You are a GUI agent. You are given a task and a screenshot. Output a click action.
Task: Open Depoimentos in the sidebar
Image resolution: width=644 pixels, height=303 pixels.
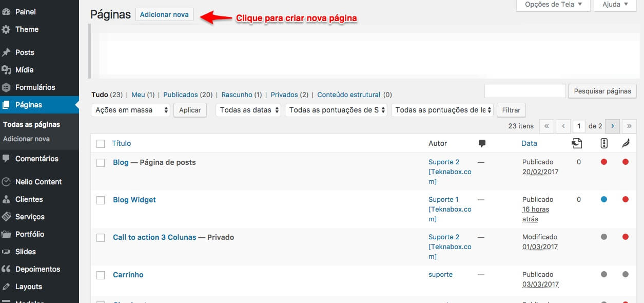point(37,269)
